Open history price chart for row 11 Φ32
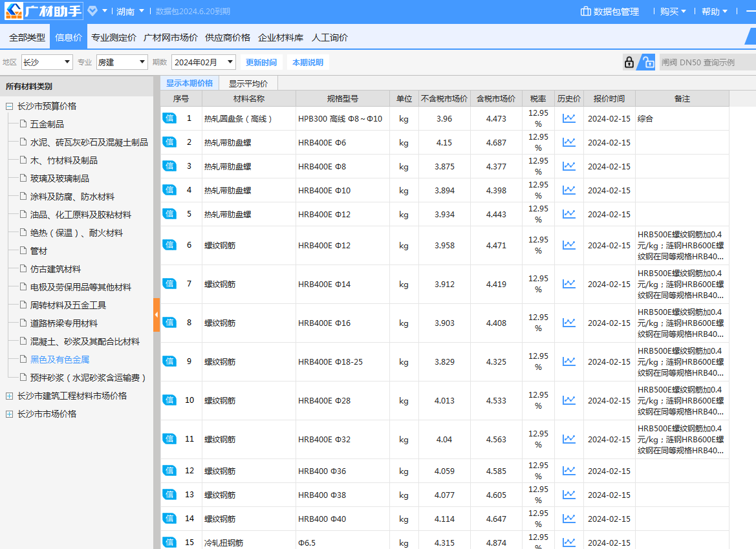 [569, 439]
